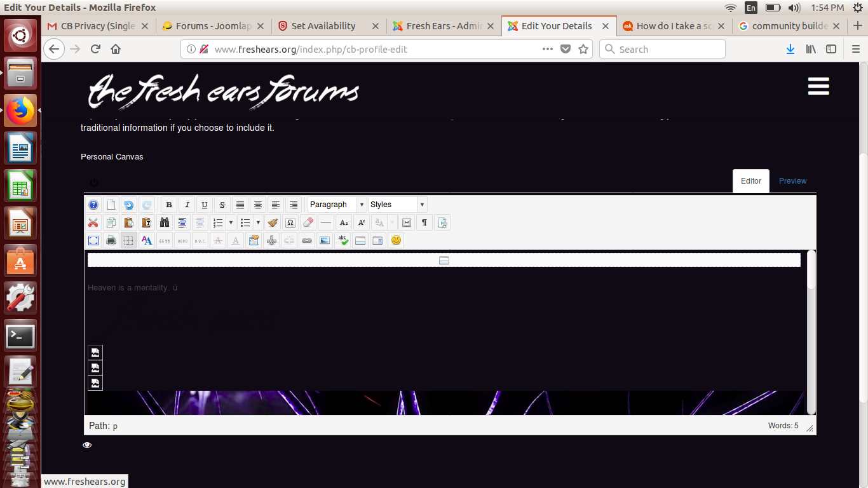The image size is (868, 488).
Task: Switch to Set Availability browser tab
Action: pos(329,26)
